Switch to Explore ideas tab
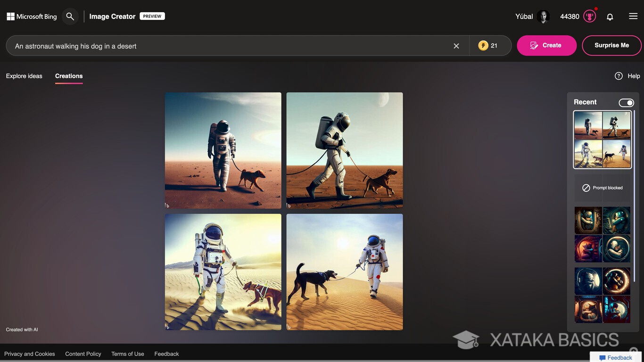644x362 pixels. click(x=24, y=76)
